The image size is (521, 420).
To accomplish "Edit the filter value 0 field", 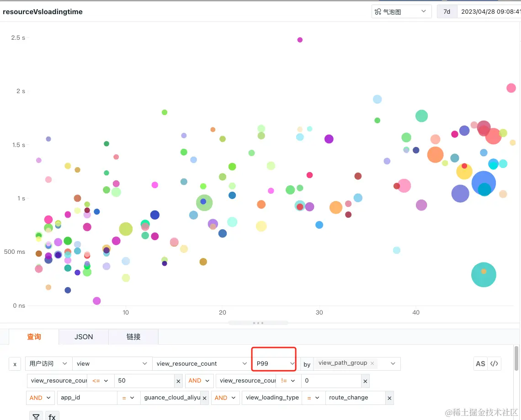I will tap(331, 381).
